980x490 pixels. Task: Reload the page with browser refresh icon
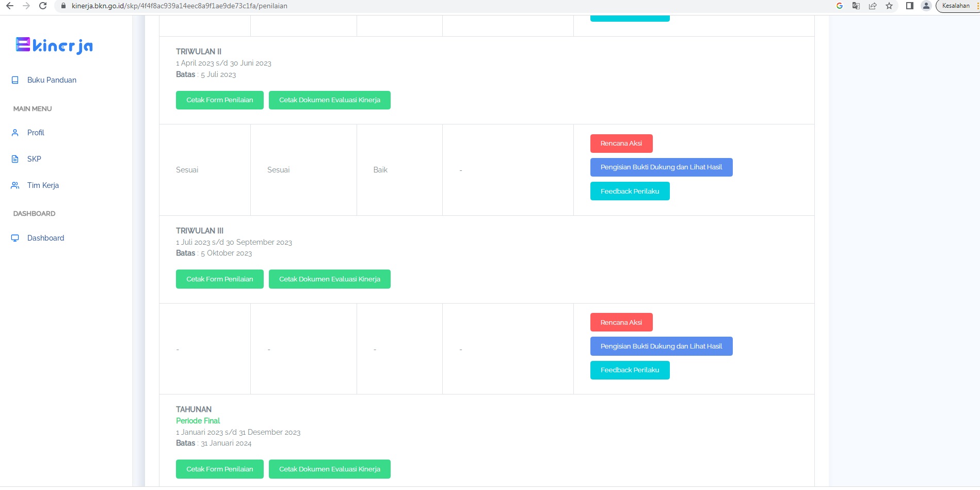pyautogui.click(x=43, y=6)
